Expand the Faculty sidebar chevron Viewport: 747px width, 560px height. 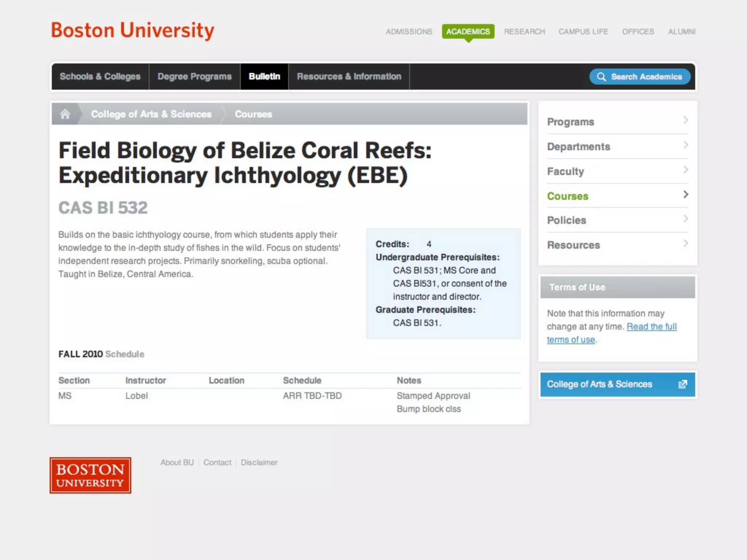click(x=685, y=170)
